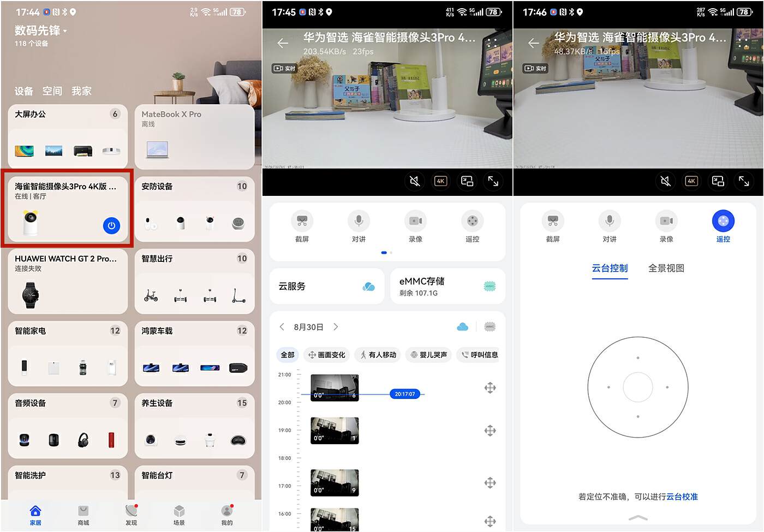Switch stream resolution via the 4K icon
Image resolution: width=764 pixels, height=532 pixels.
point(440,181)
